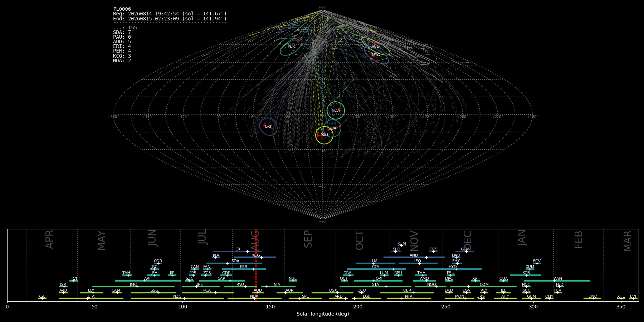Click the red dashed current solar longitude line
The height and width of the screenshot is (322, 644).
pos(256,265)
